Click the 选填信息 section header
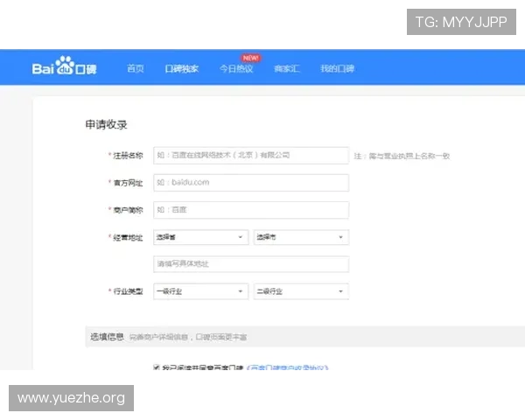This screenshot has width=525, height=420. point(107,337)
